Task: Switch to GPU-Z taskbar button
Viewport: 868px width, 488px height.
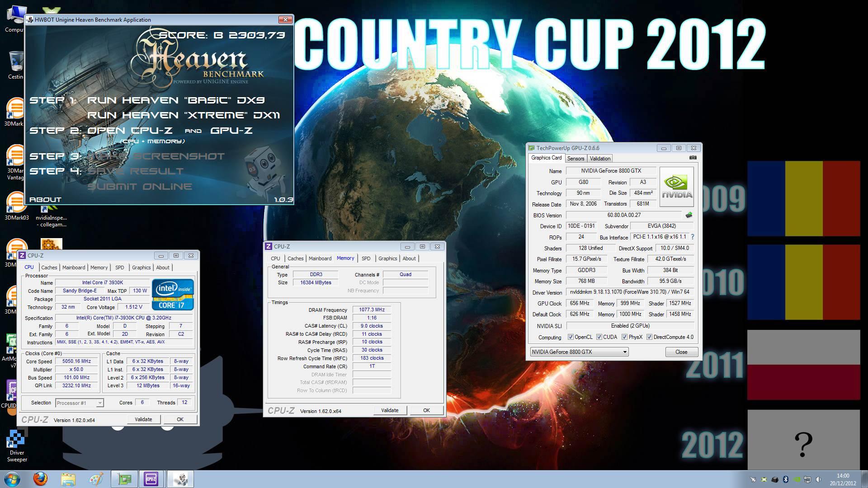Action: pos(124,479)
